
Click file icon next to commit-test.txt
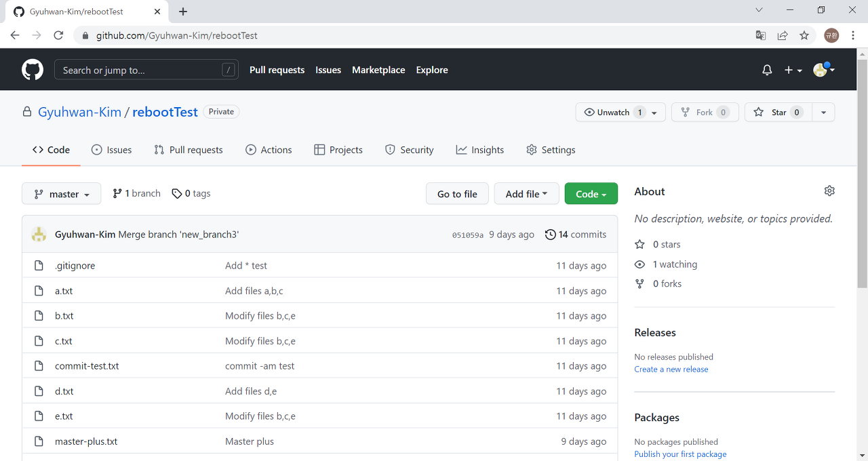39,366
